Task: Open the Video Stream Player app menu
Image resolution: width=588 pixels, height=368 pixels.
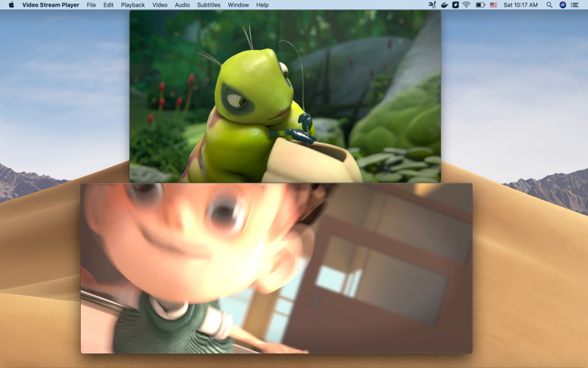Action: (51, 5)
